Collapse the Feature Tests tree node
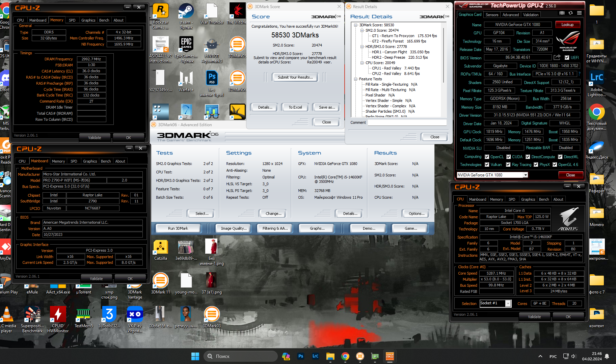Image resolution: width=616 pixels, height=364 pixels. point(356,79)
